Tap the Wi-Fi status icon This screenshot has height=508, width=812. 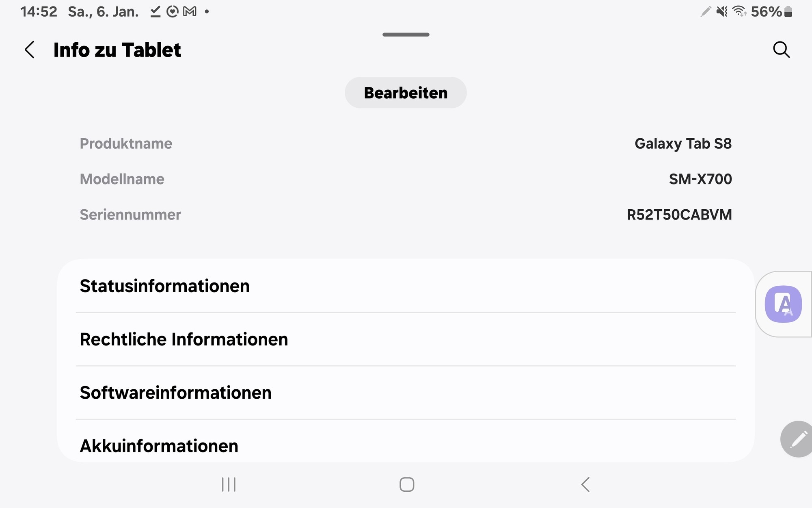739,11
